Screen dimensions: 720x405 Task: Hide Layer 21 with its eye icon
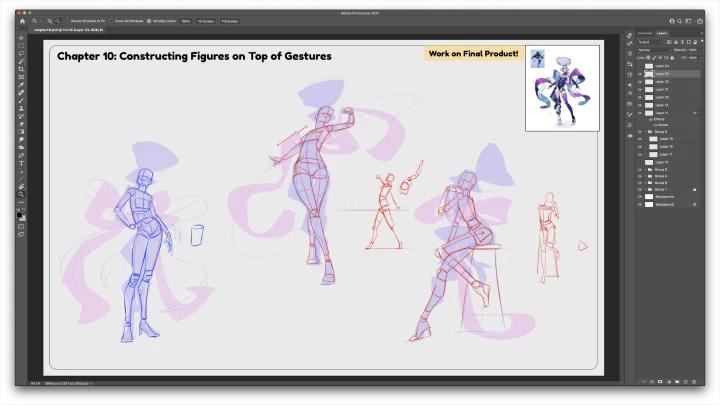click(640, 90)
